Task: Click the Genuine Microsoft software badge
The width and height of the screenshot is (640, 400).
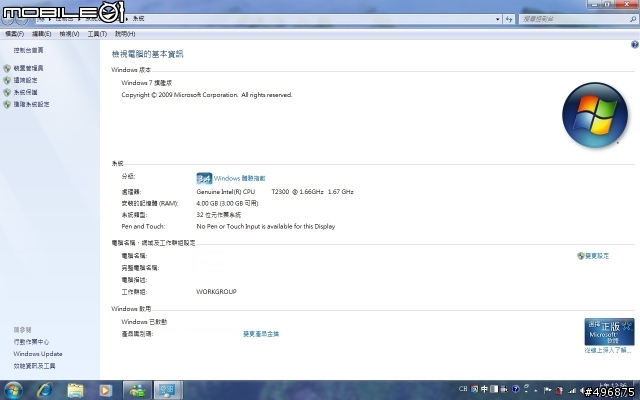Action: 609,331
